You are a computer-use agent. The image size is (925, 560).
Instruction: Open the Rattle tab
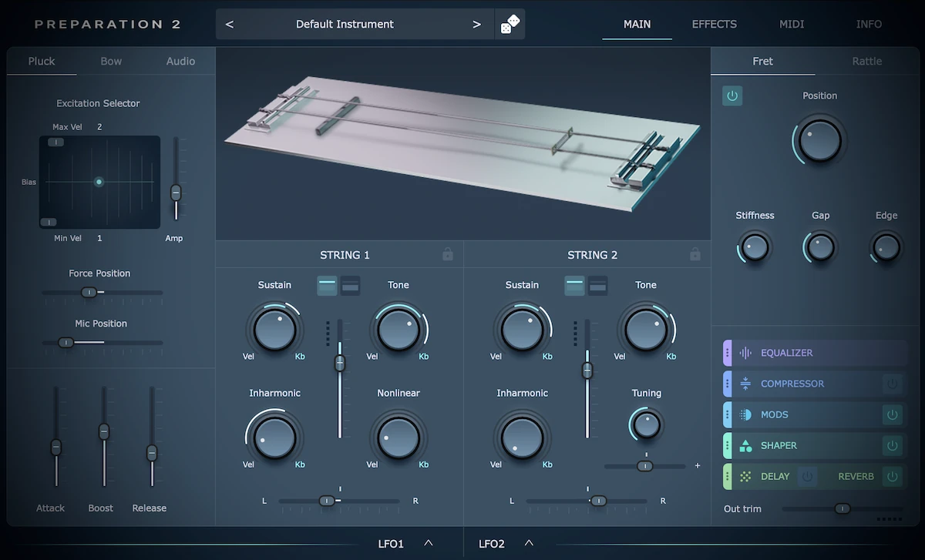[x=866, y=61]
